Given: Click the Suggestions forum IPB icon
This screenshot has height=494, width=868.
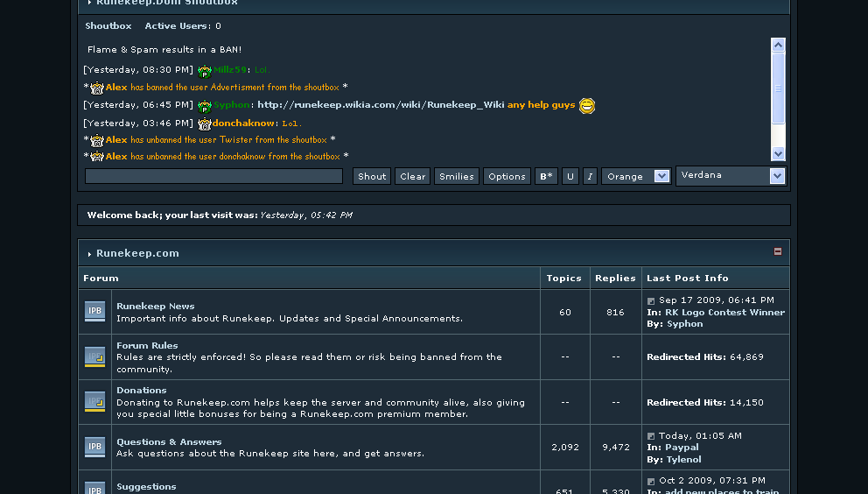Looking at the screenshot, I should (x=94, y=488).
